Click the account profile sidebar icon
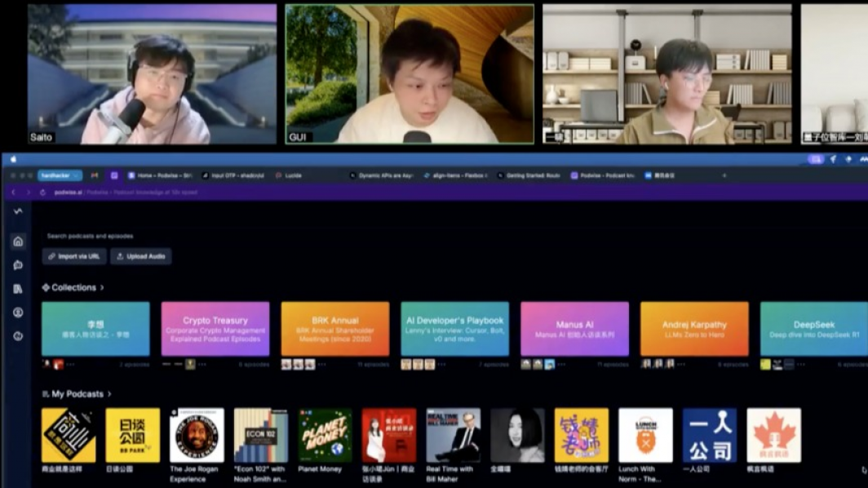Screen dimensions: 868x488 pos(18,313)
